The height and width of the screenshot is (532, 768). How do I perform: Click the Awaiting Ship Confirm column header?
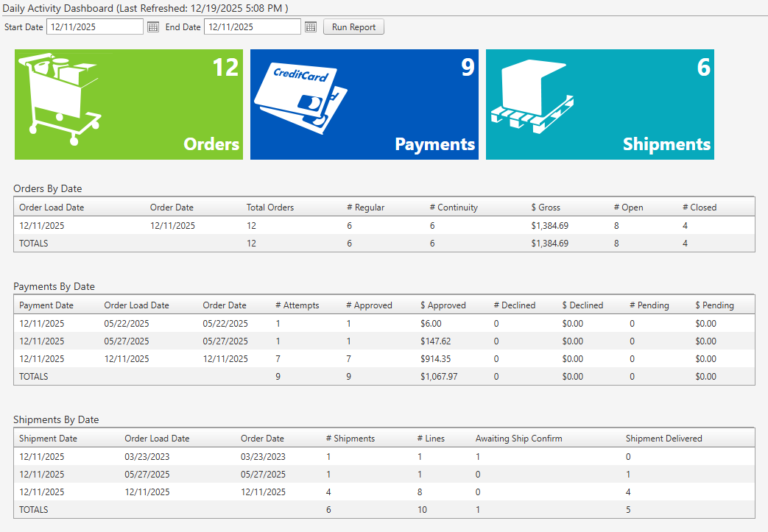(518, 439)
